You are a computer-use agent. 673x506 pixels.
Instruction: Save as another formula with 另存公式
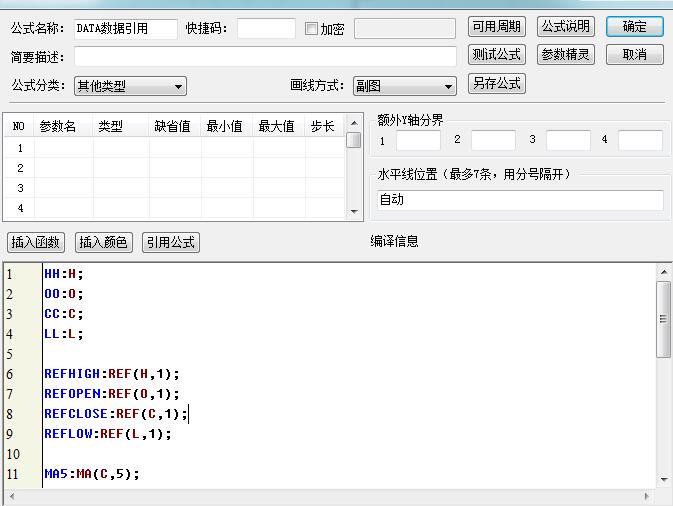click(497, 84)
